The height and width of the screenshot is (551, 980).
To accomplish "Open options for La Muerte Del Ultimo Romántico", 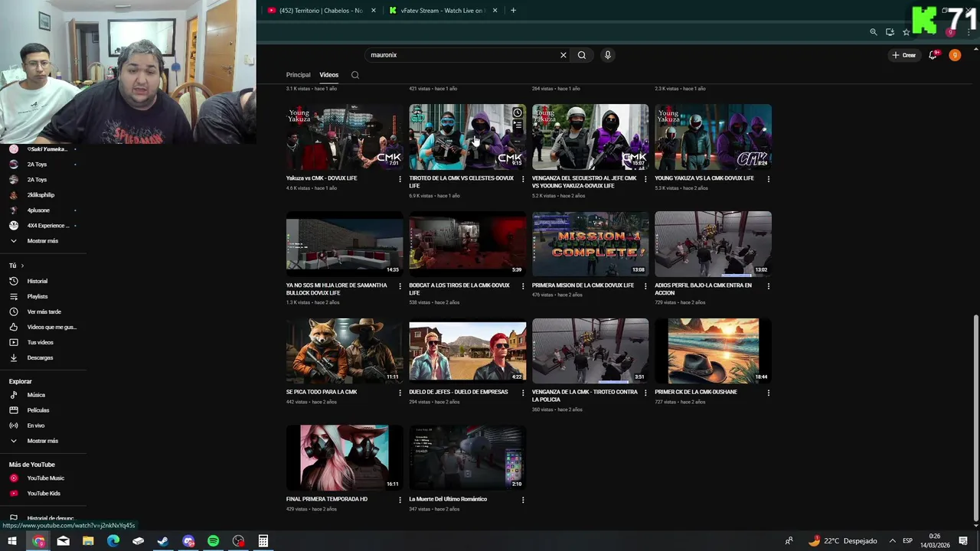I will 523,500.
